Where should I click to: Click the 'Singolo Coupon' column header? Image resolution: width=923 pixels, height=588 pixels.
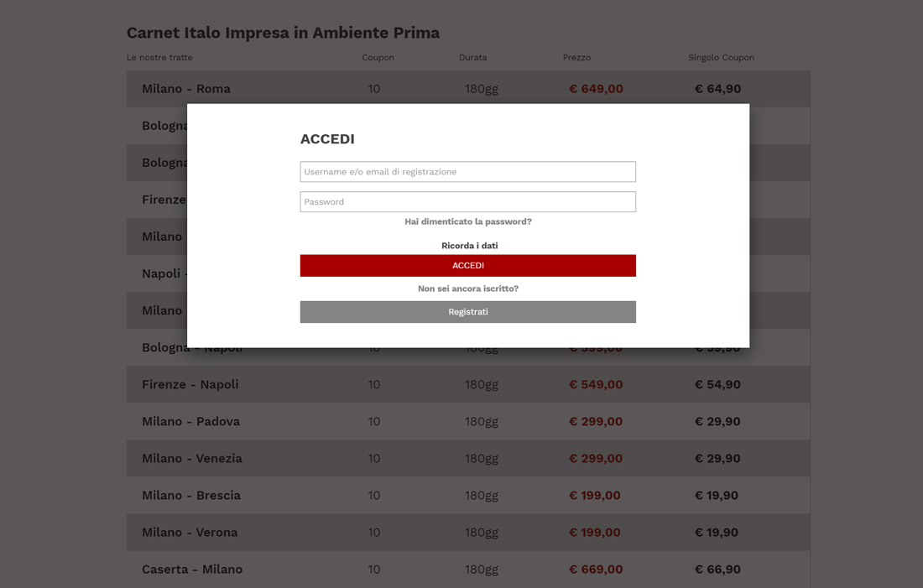721,58
